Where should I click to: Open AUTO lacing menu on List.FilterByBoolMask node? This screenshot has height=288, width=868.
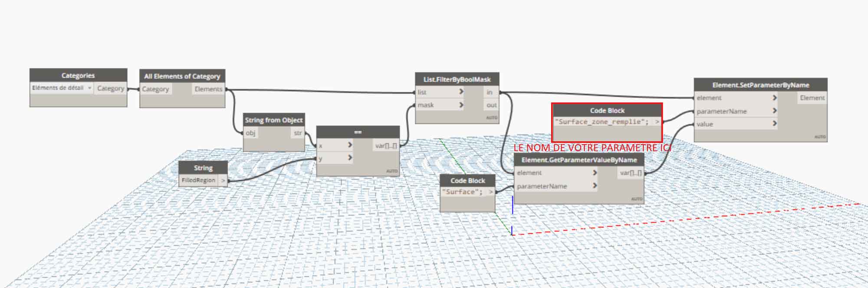tap(491, 118)
